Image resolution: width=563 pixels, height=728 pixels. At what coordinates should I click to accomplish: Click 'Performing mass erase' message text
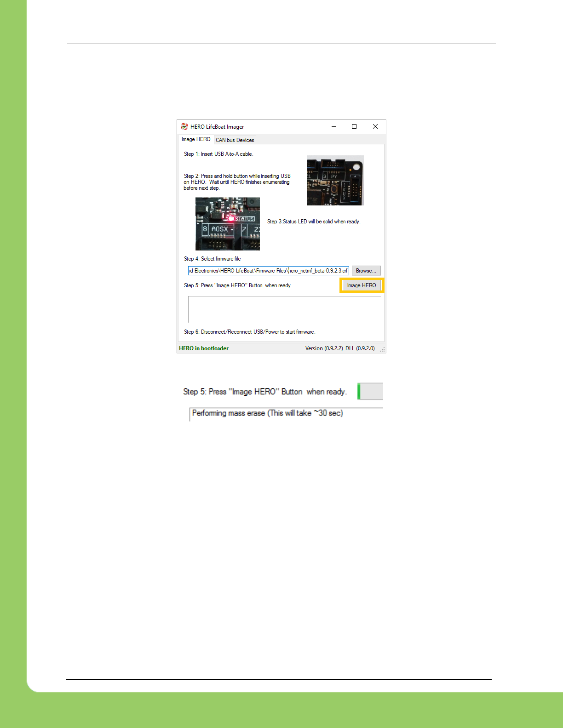(268, 413)
